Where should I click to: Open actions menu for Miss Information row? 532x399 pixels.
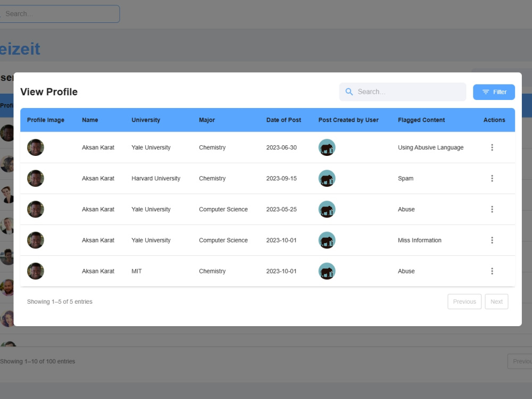(492, 240)
